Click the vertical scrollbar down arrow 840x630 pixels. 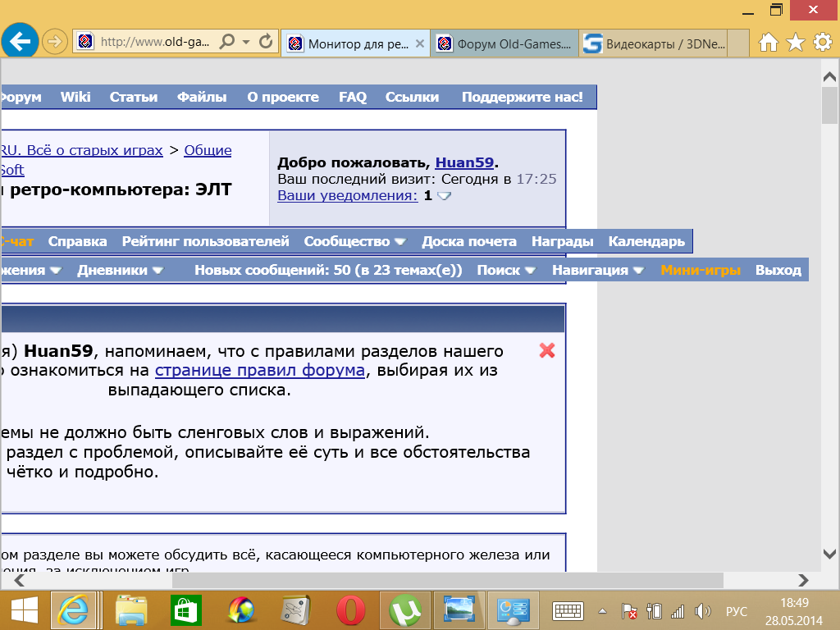point(829,554)
